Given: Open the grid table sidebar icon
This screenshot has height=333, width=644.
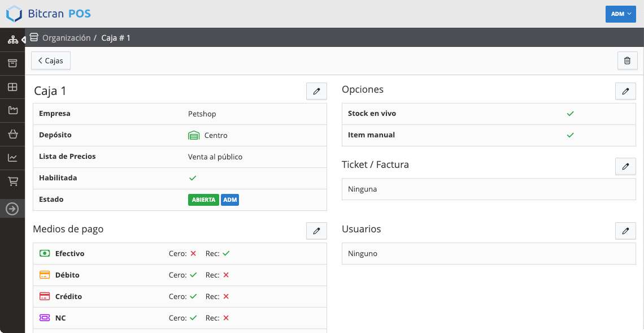Looking at the screenshot, I should (13, 87).
